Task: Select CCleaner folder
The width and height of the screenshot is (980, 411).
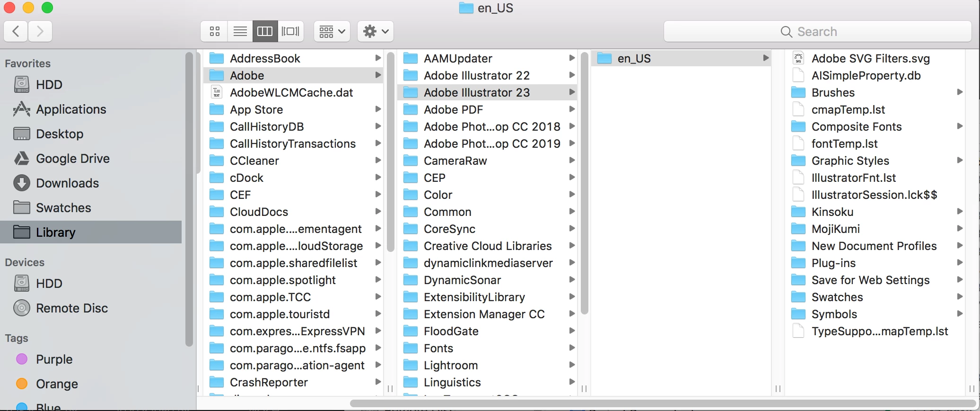Action: pyautogui.click(x=293, y=161)
